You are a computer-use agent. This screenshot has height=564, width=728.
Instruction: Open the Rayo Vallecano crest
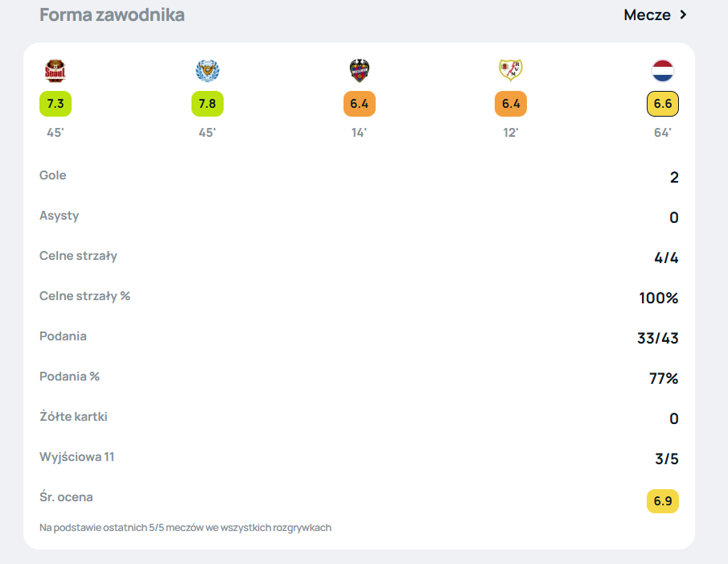point(511,70)
